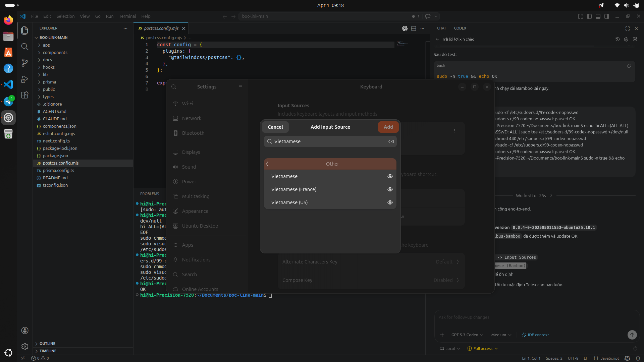Open the Source Control view icon
This screenshot has width=644, height=362.
coord(24,63)
